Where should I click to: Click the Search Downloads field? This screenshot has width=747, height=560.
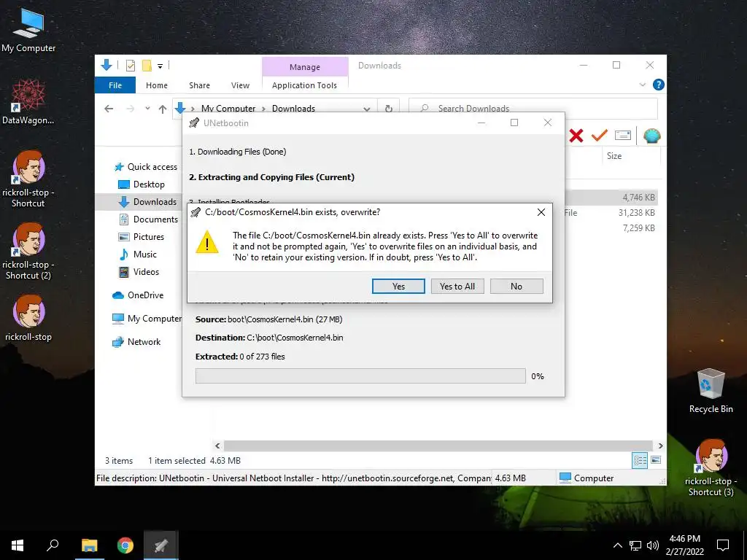(x=533, y=108)
